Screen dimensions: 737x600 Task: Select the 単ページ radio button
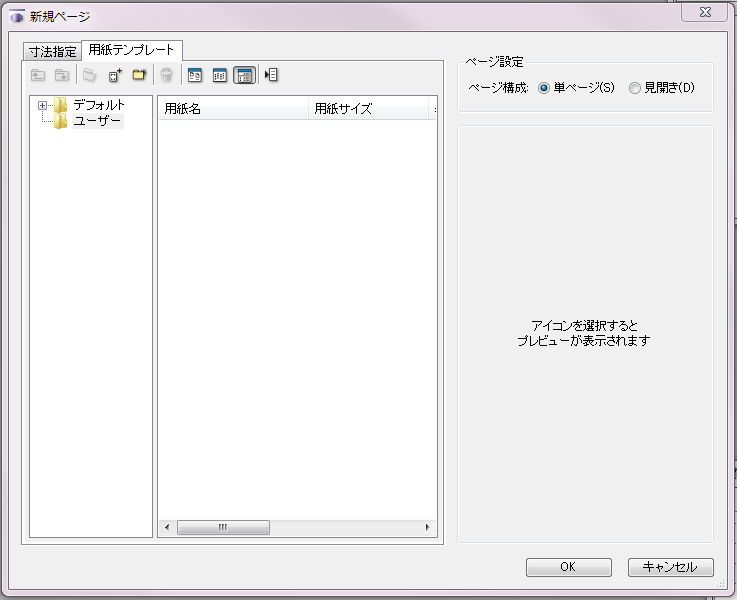pyautogui.click(x=544, y=88)
